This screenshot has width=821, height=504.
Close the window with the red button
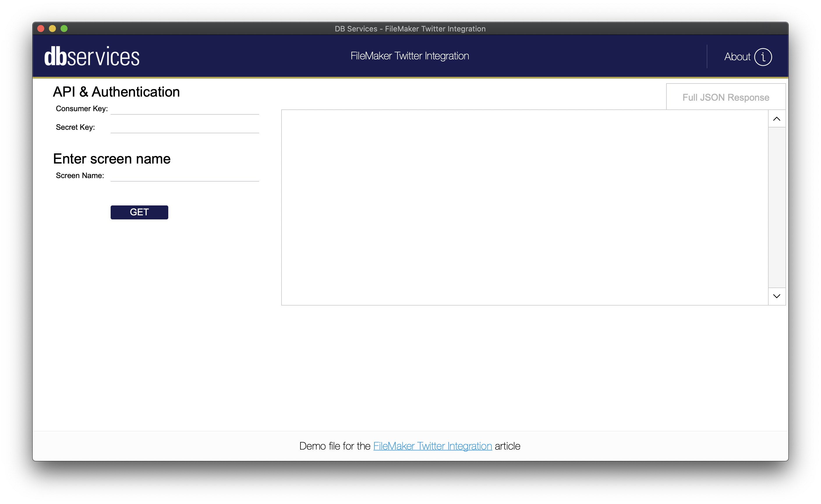41,29
